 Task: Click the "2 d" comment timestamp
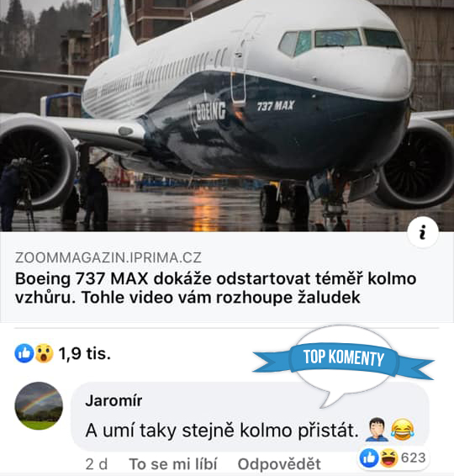tap(97, 464)
